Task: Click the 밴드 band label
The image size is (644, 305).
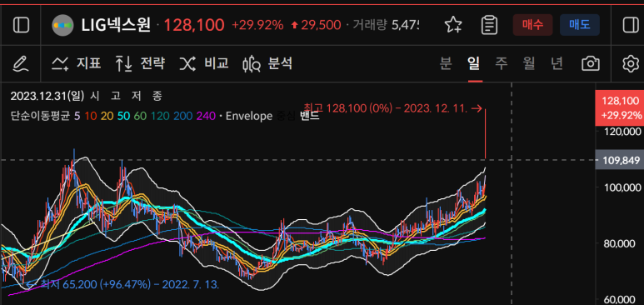Action: point(310,117)
